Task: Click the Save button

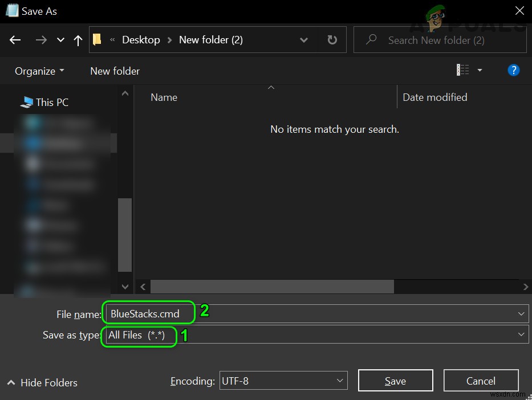Action: coord(395,380)
